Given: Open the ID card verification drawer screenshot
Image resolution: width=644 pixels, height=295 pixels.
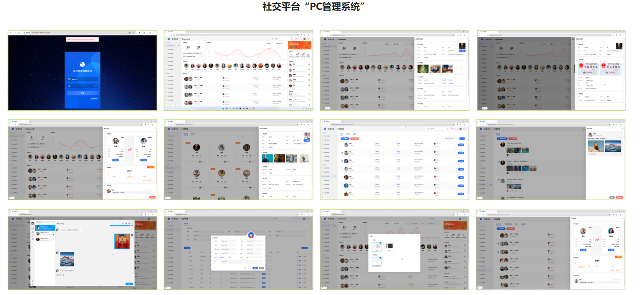Looking at the screenshot, I should (x=551, y=70).
